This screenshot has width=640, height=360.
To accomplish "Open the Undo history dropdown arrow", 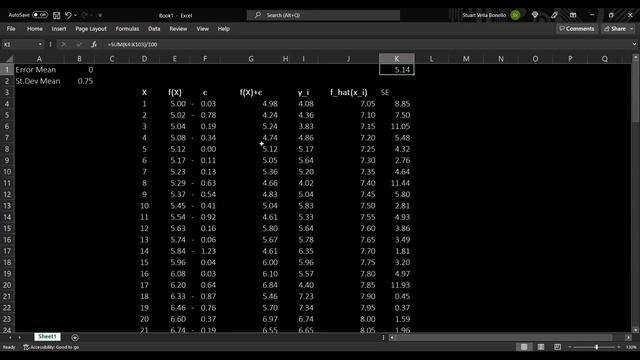I will (76, 16).
